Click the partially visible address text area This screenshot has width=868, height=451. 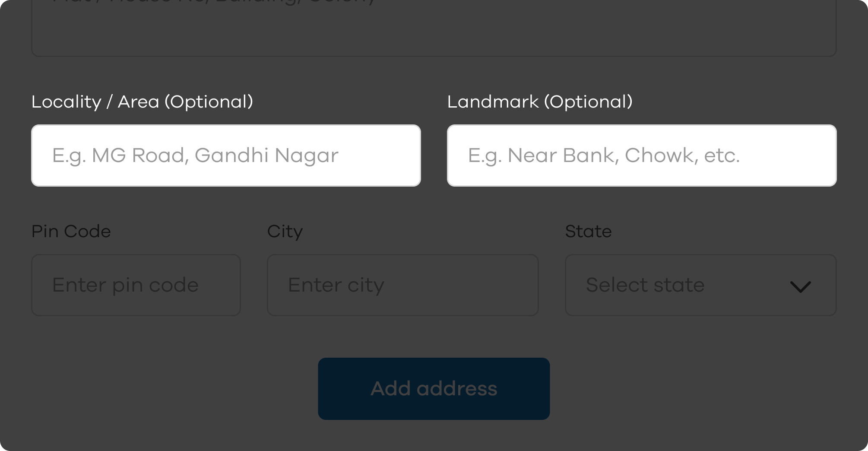[x=434, y=30]
